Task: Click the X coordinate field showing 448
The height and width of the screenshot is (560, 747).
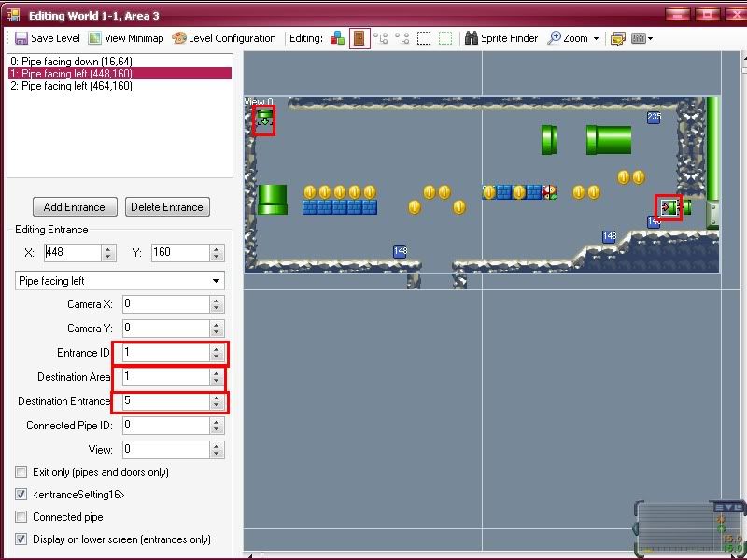Action: click(73, 252)
